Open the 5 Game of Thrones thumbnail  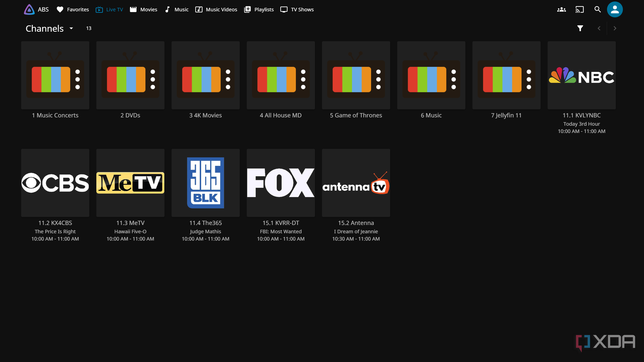[356, 75]
